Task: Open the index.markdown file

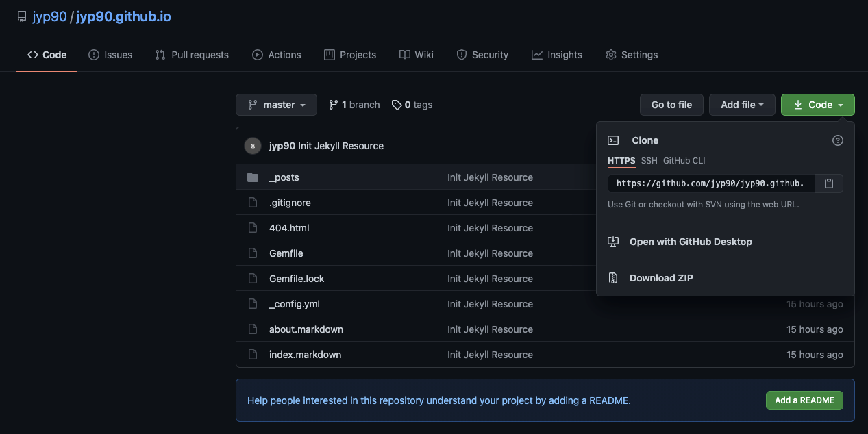Action: coord(305,355)
